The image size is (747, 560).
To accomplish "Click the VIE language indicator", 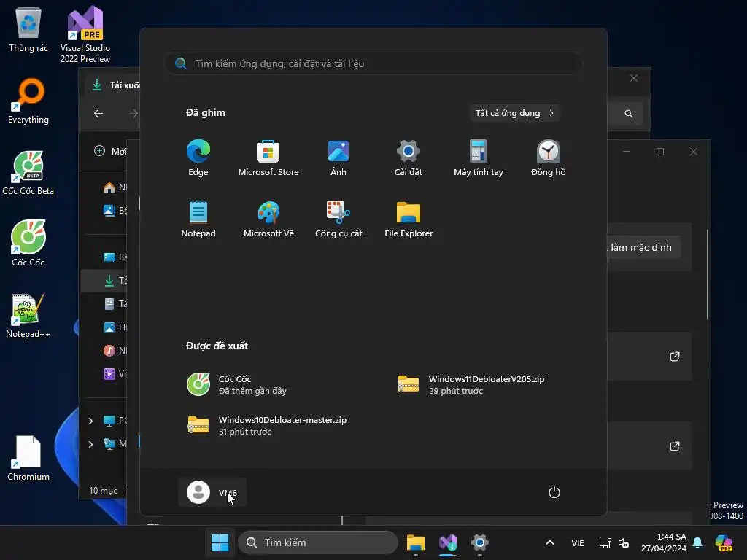I will [578, 542].
